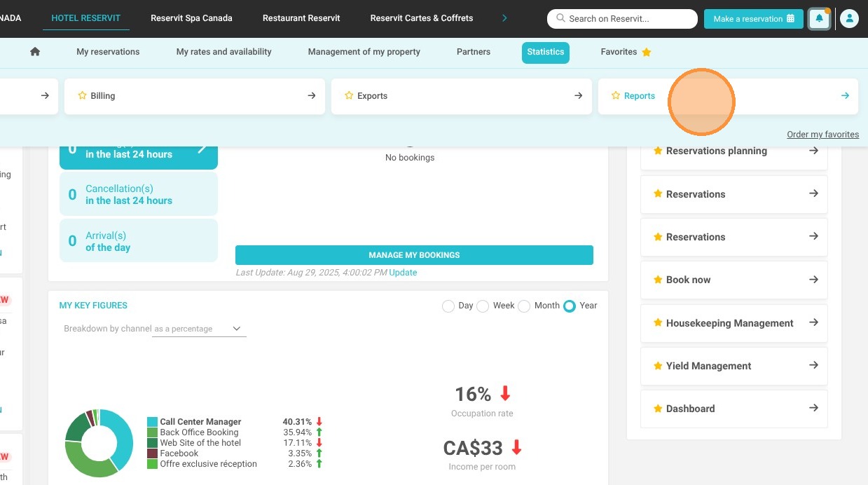Open My reservations menu

click(108, 52)
